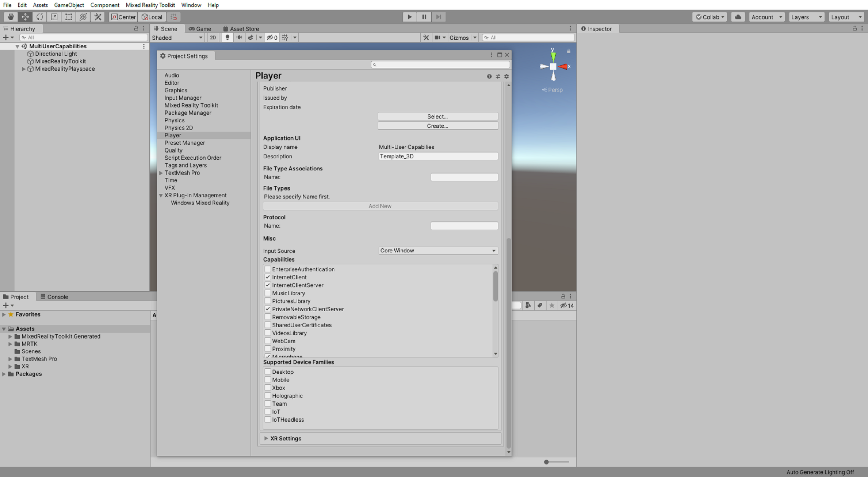
Task: Toggle the InternetClient capability checkbox
Action: pos(268,277)
